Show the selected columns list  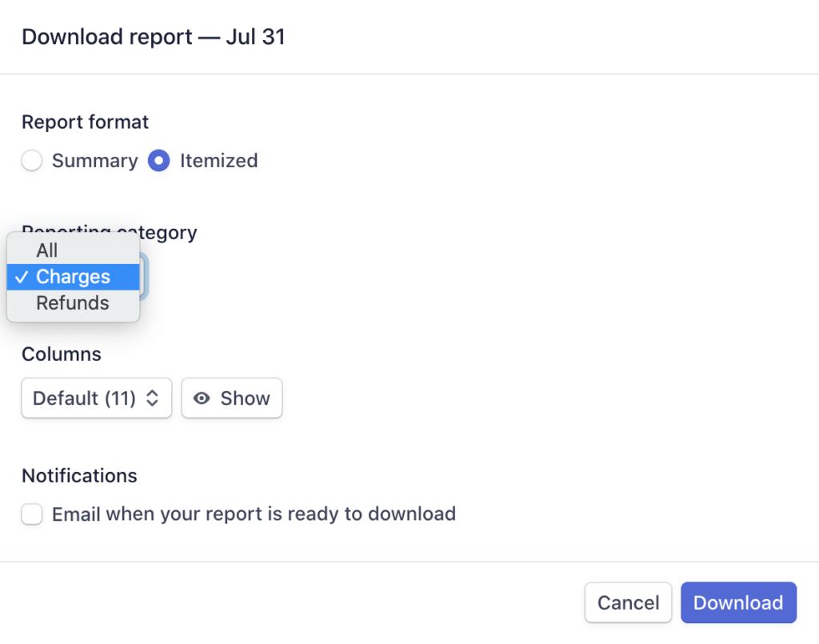(x=232, y=398)
